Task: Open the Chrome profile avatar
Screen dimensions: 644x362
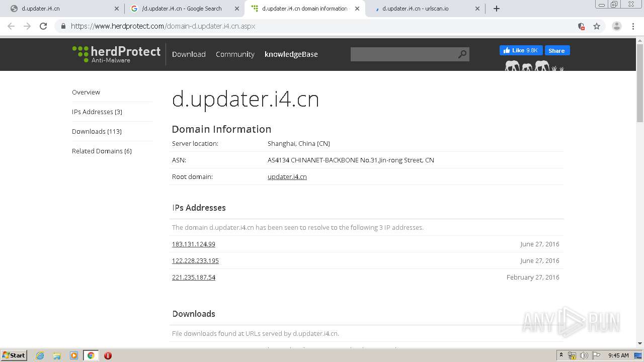Action: pyautogui.click(x=617, y=26)
